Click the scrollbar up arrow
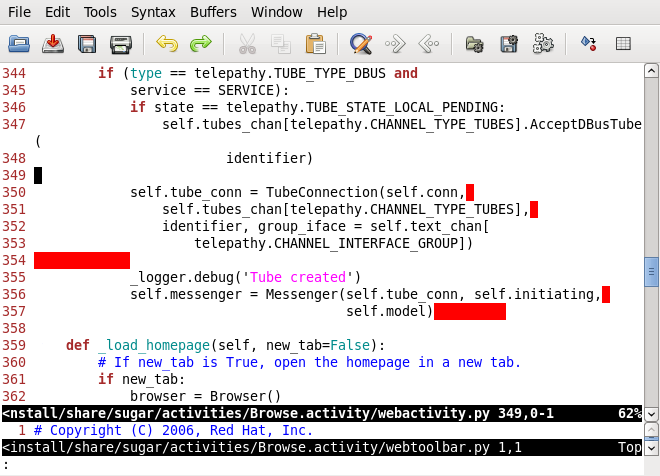 coord(651,72)
